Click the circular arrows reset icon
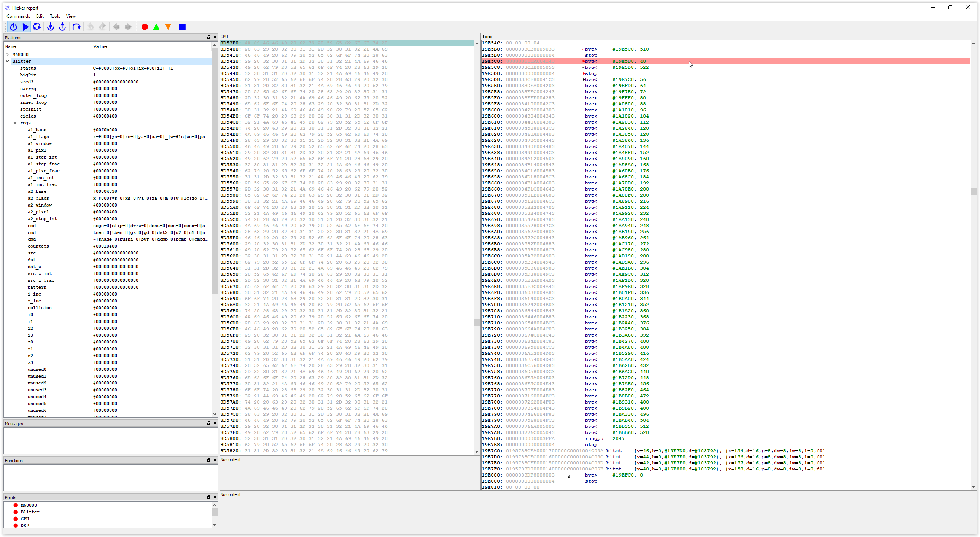The width and height of the screenshot is (980, 537). [x=37, y=27]
